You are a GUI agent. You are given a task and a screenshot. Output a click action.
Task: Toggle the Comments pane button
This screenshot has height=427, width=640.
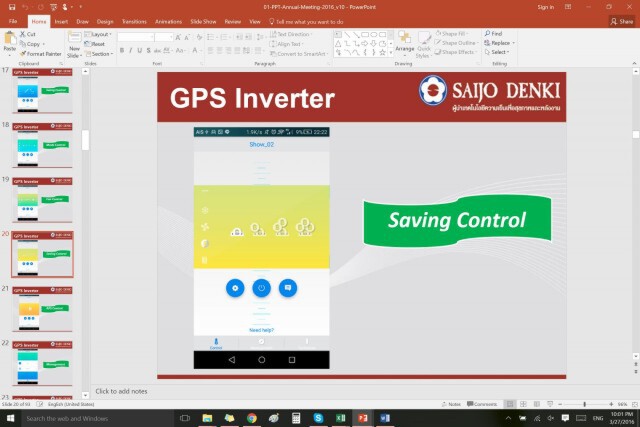tap(482, 404)
